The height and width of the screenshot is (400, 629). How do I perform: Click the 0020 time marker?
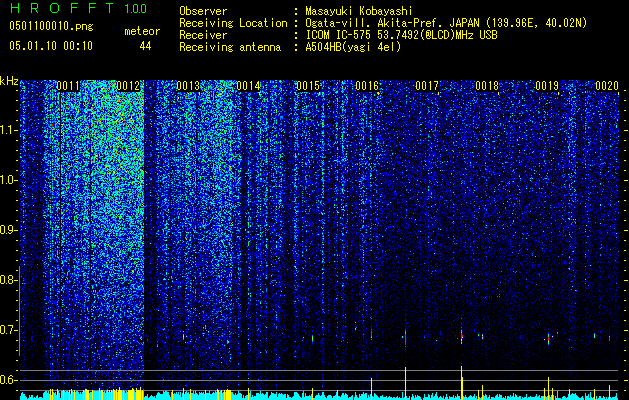click(x=607, y=86)
